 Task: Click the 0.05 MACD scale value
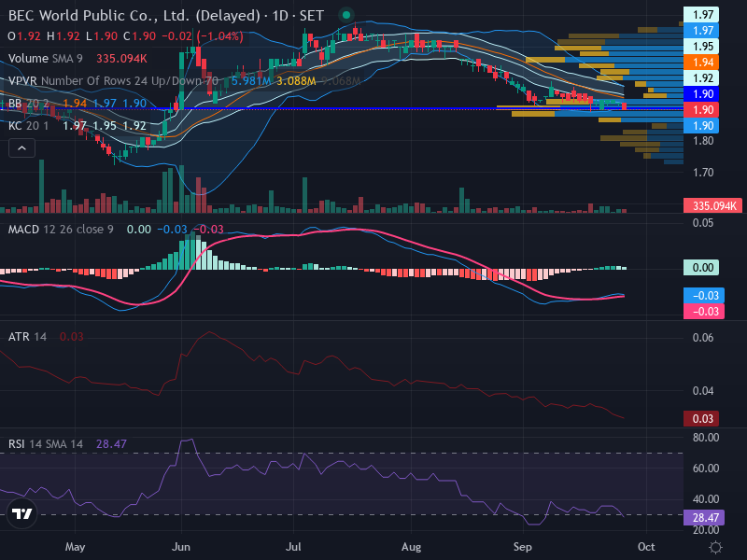[703, 223]
